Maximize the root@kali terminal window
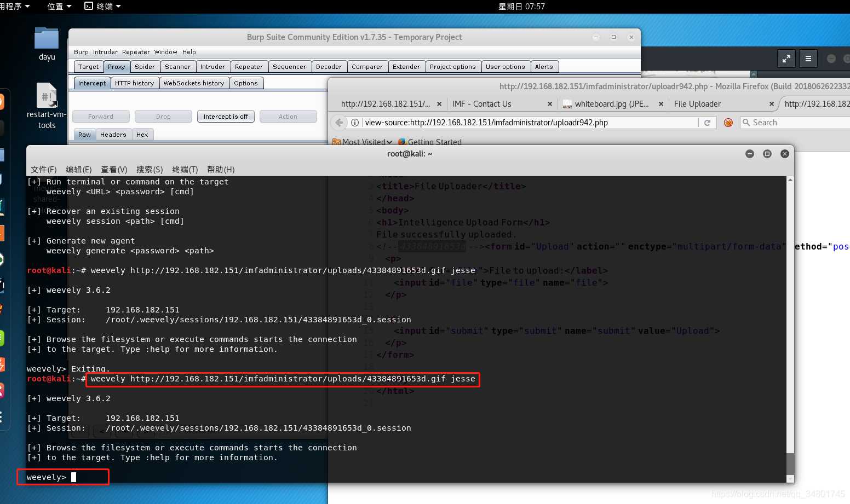 click(x=767, y=154)
